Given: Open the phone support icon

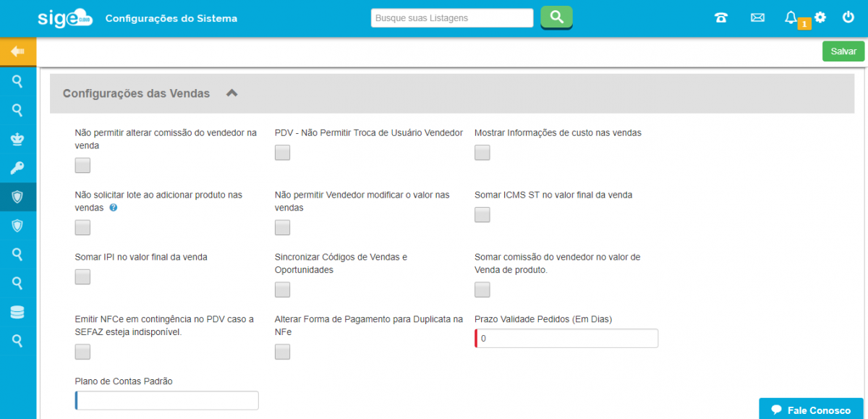Looking at the screenshot, I should [721, 18].
